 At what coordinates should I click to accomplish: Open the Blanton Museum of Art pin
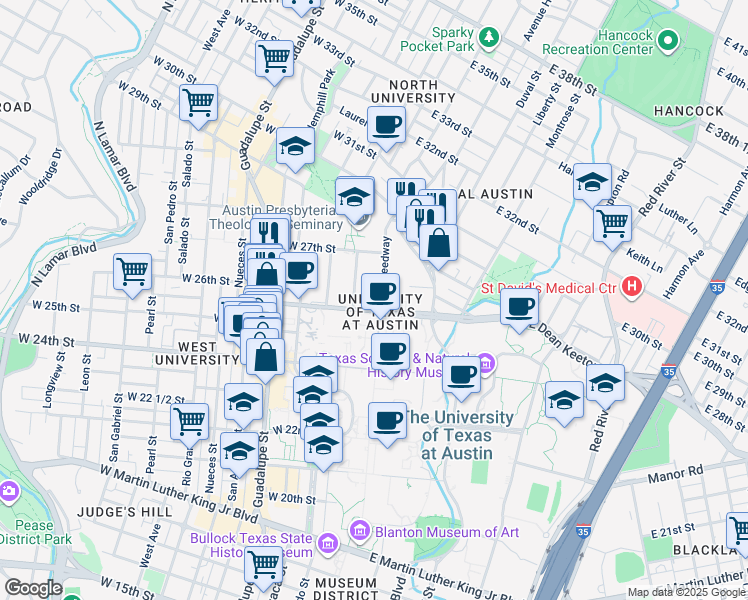pos(360,532)
